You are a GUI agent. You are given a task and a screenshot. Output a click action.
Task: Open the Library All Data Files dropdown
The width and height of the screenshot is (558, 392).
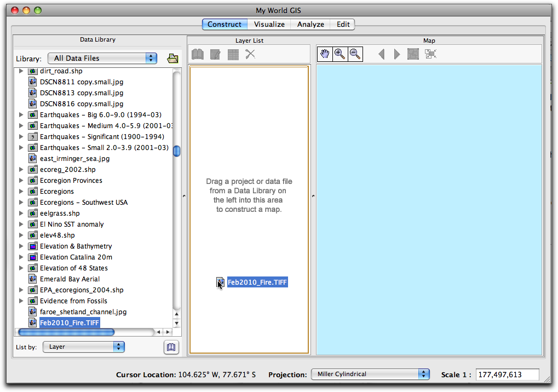pos(102,59)
